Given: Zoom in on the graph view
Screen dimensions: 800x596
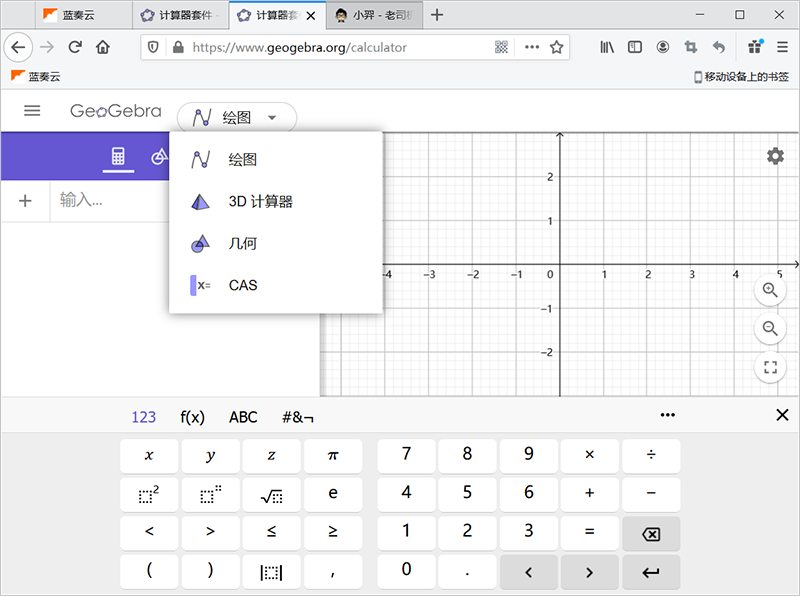Looking at the screenshot, I should (x=770, y=290).
